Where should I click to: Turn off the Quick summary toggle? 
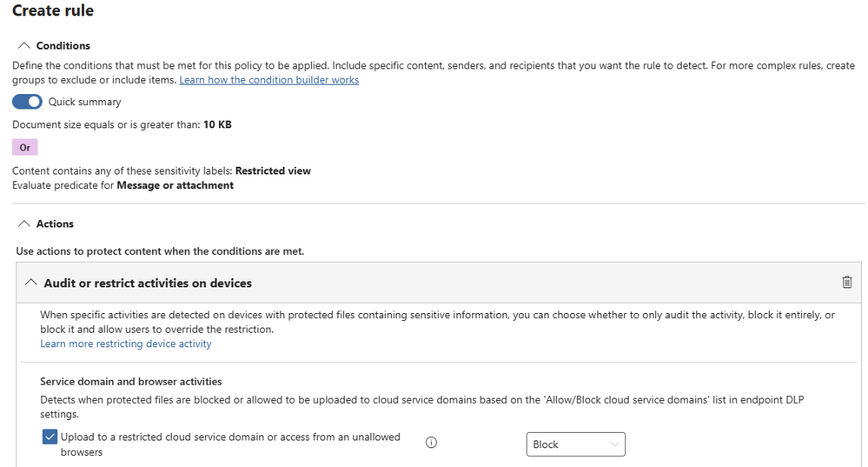[27, 102]
